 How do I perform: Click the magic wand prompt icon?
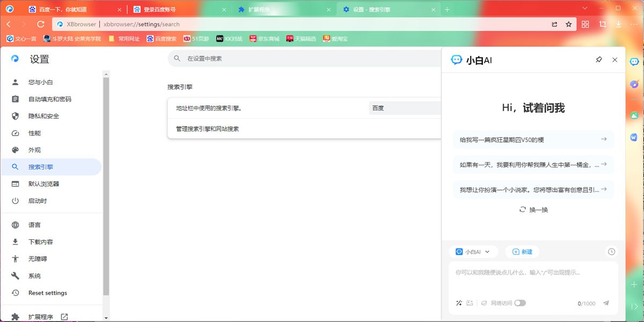click(459, 303)
